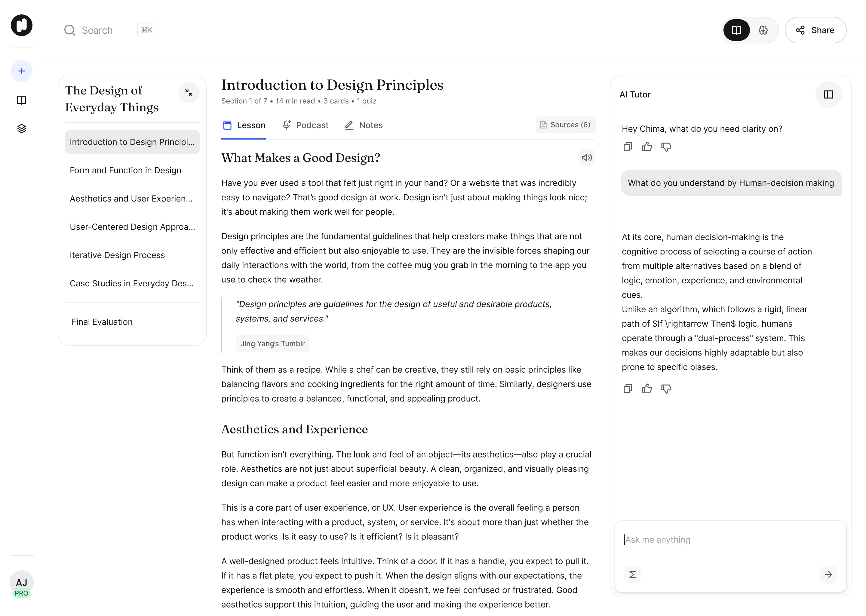Click the 'Aesthetics and Experience' heading

click(x=295, y=429)
